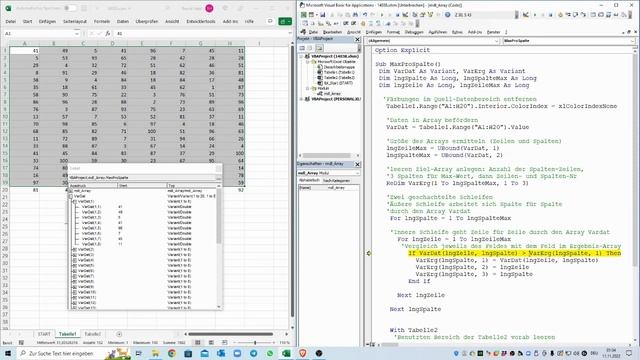Viewport: 640px width, 360px height.
Task: Select the Nach Kategorien properties tab
Action: 336,180
